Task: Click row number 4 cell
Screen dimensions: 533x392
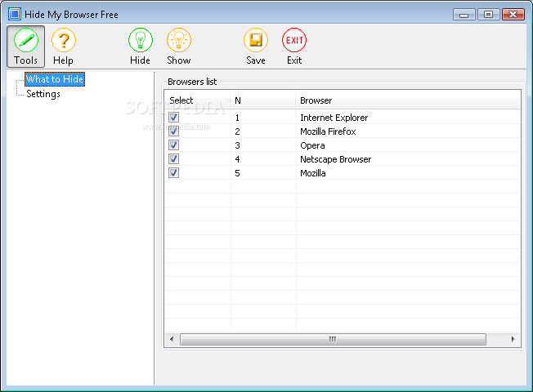Action: [x=237, y=159]
